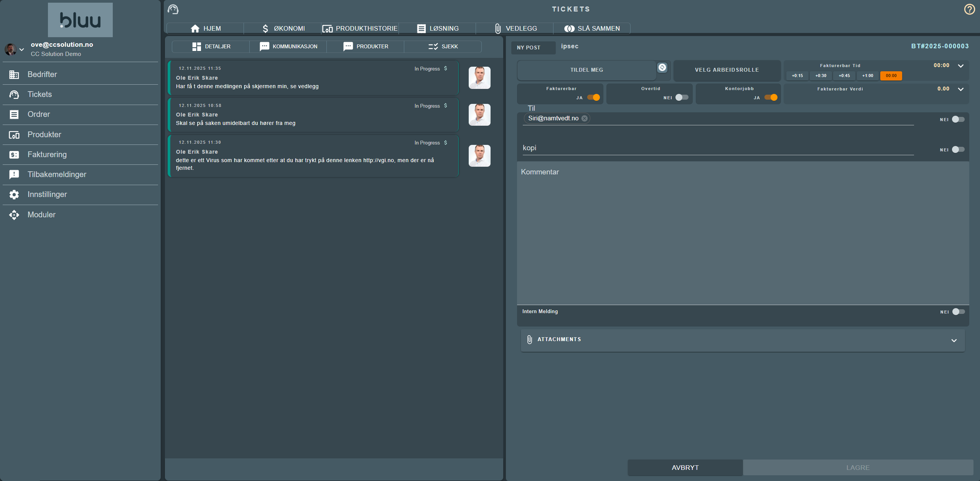Toggle the Kontorjobb switch
Viewport: 980px width, 481px height.
point(771,97)
